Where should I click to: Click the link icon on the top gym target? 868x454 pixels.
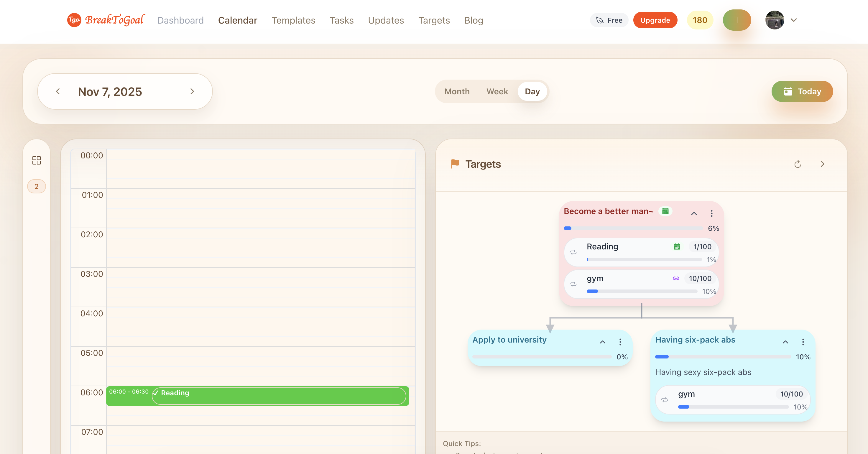point(675,278)
